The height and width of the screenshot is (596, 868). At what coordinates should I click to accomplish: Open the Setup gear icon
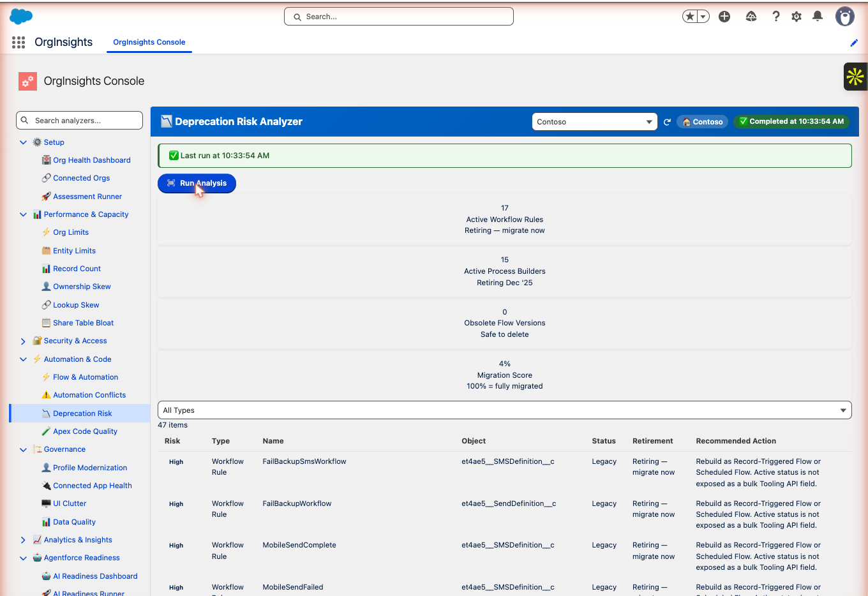[797, 17]
